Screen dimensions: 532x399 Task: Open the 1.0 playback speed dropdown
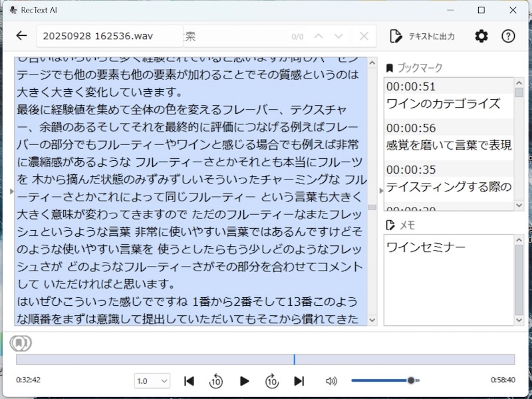point(152,380)
